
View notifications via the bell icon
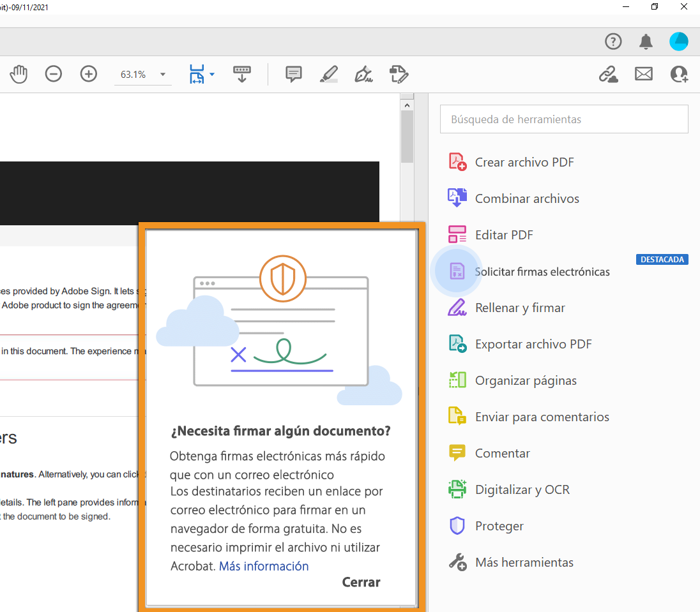click(646, 41)
